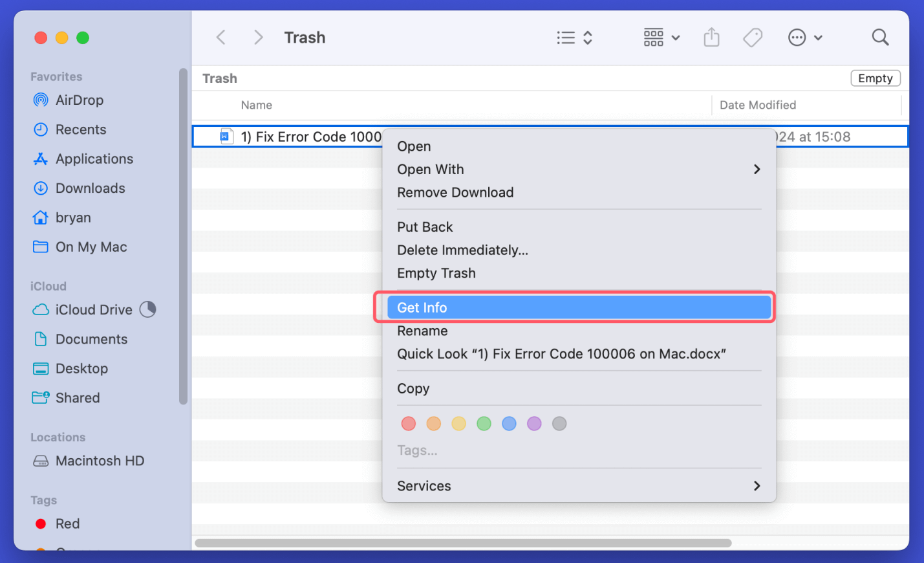This screenshot has width=924, height=563.
Task: Expand the Open With submenu
Action: (x=578, y=170)
